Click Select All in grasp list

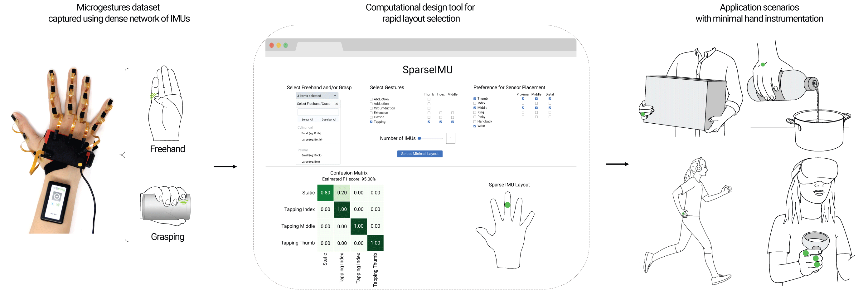[307, 120]
